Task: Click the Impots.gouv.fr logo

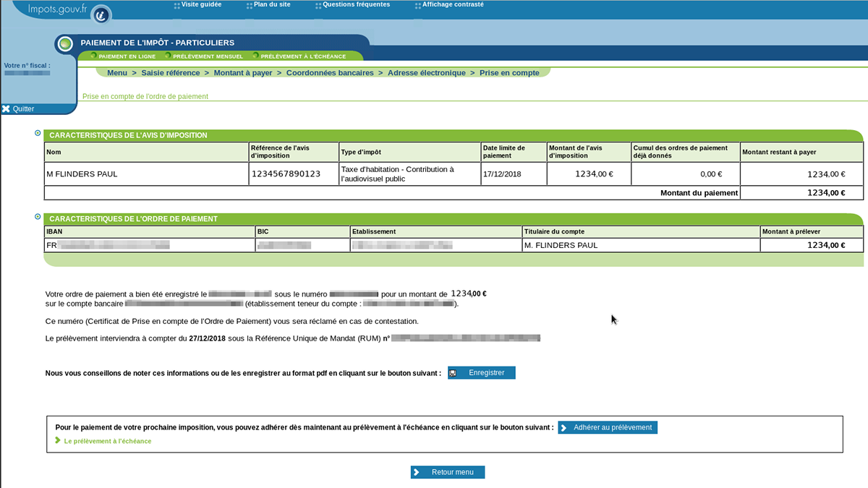Action: point(56,9)
